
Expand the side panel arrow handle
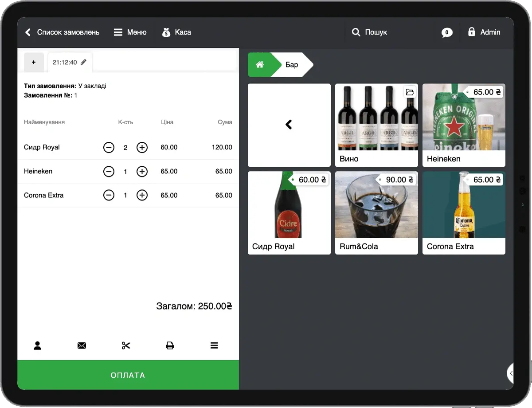click(510, 373)
